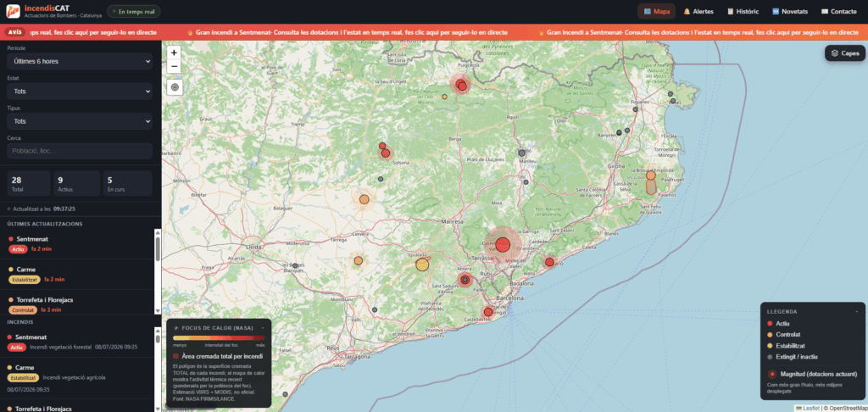
Task: Click the Actualitzat a les 09:37:25 text
Action: click(44, 209)
